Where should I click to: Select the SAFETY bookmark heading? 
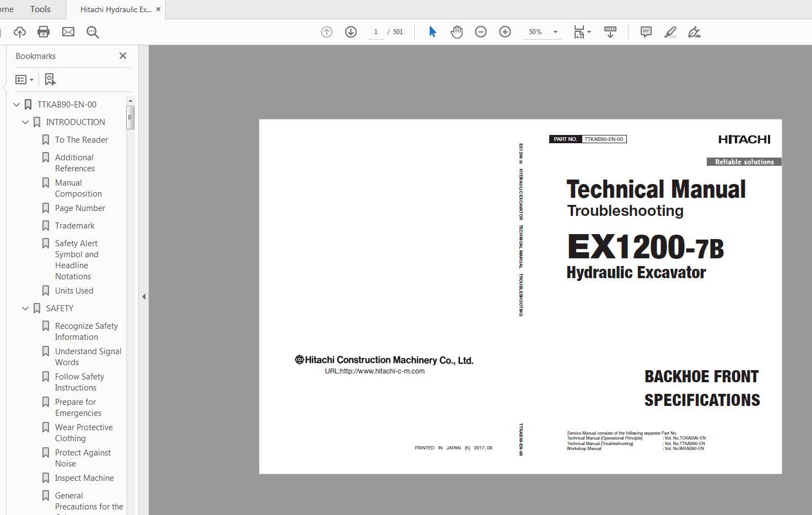59,308
